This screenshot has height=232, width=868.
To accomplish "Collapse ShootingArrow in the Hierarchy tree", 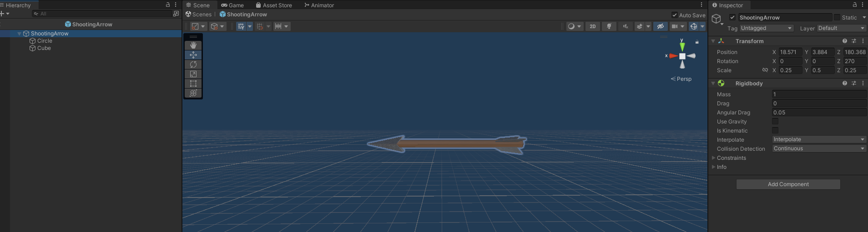I will [19, 34].
